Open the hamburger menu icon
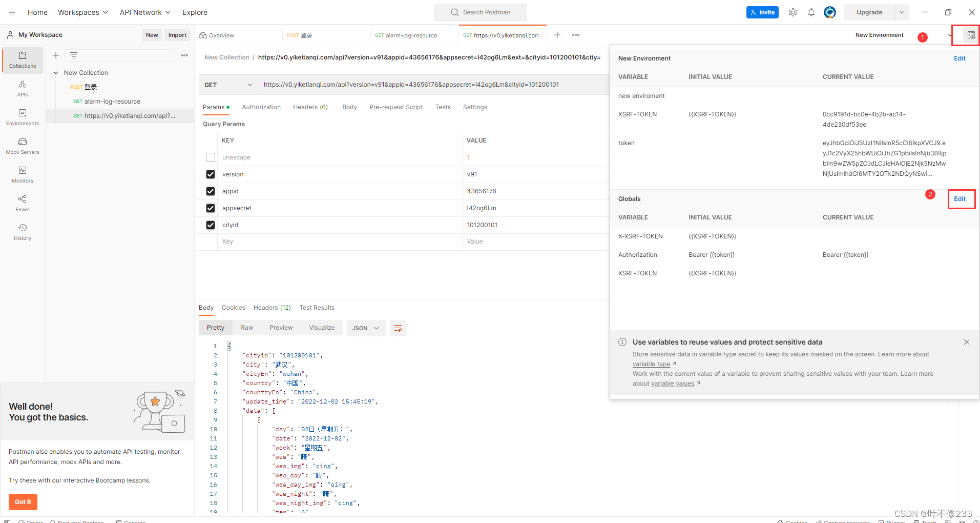The width and height of the screenshot is (980, 523). [12, 12]
